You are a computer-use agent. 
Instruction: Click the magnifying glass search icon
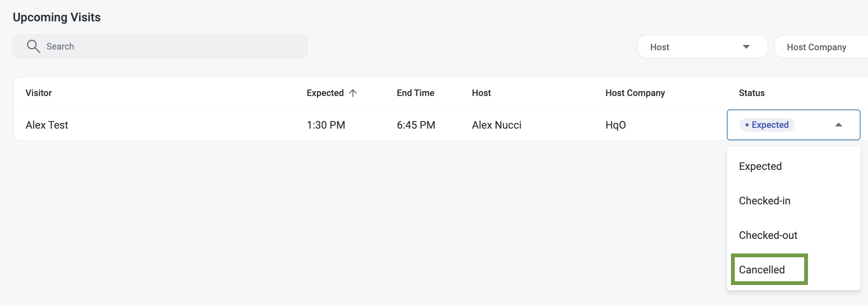point(33,46)
